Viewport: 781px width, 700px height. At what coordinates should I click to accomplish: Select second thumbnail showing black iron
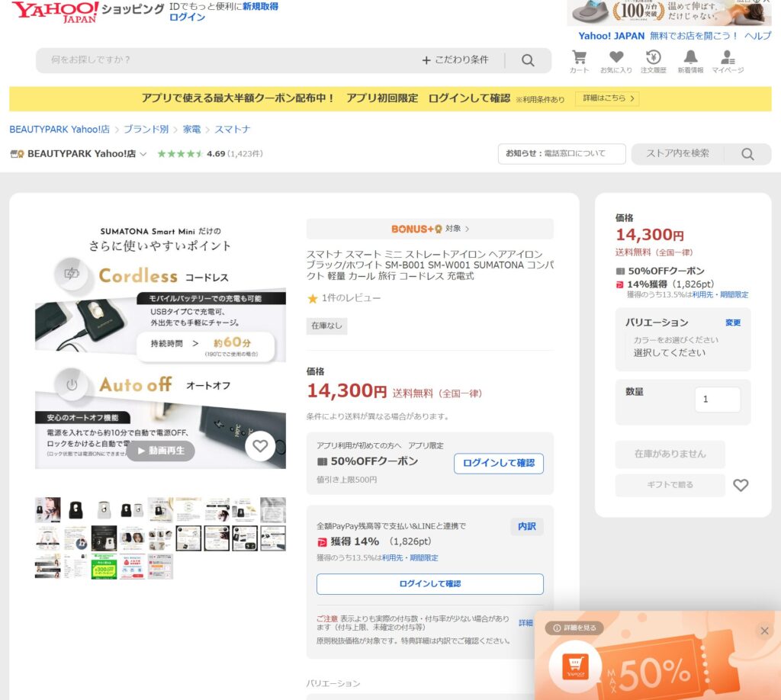pos(76,510)
